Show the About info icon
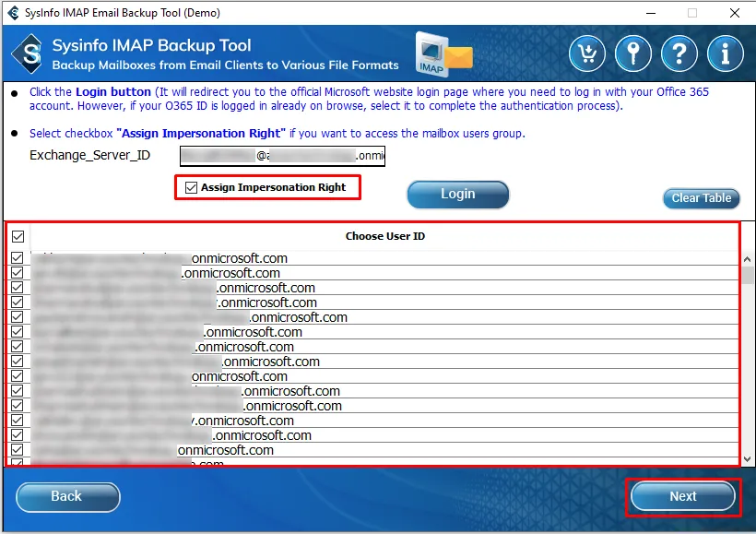This screenshot has height=534, width=756. coord(726,53)
